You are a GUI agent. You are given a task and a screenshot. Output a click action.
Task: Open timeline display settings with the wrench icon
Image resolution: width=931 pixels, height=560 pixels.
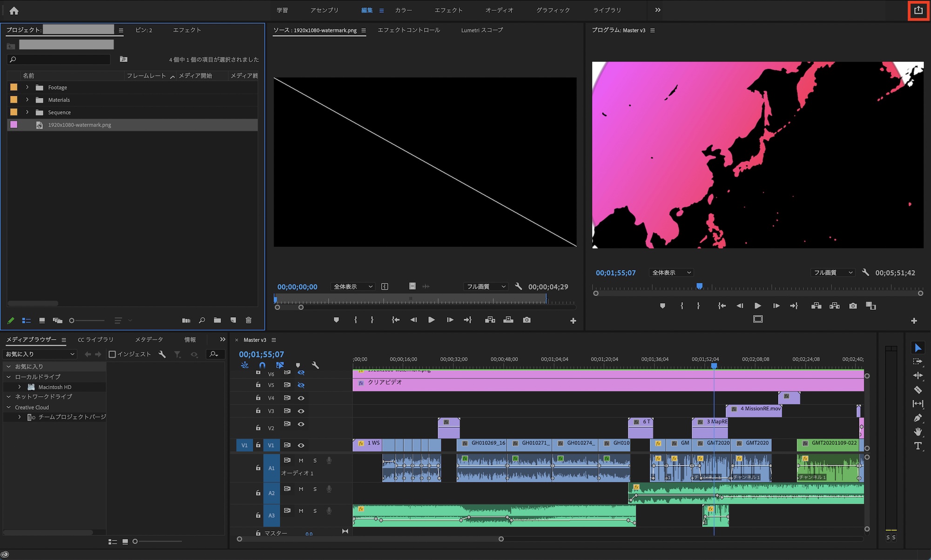[x=316, y=365]
